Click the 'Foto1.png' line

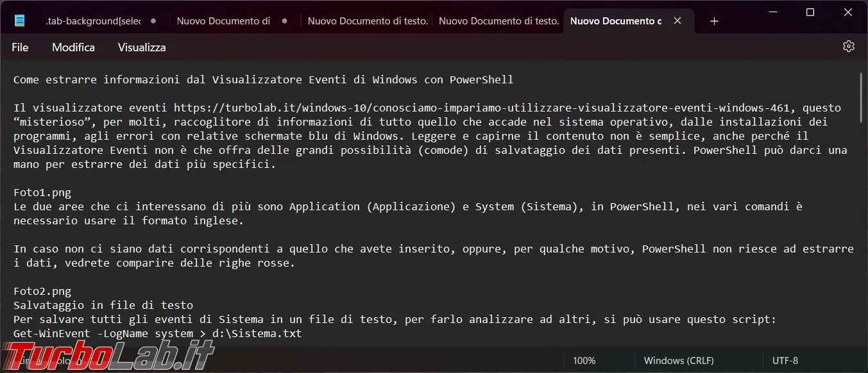point(42,192)
